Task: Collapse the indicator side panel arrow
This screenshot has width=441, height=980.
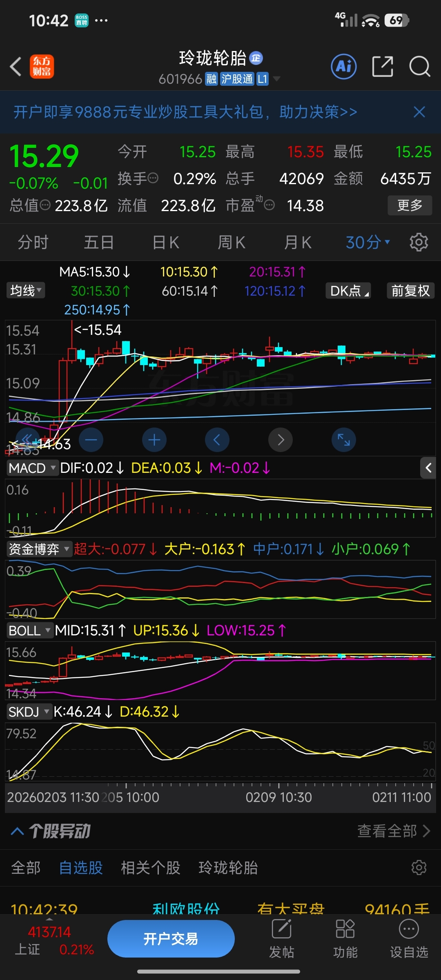Action: tap(428, 468)
